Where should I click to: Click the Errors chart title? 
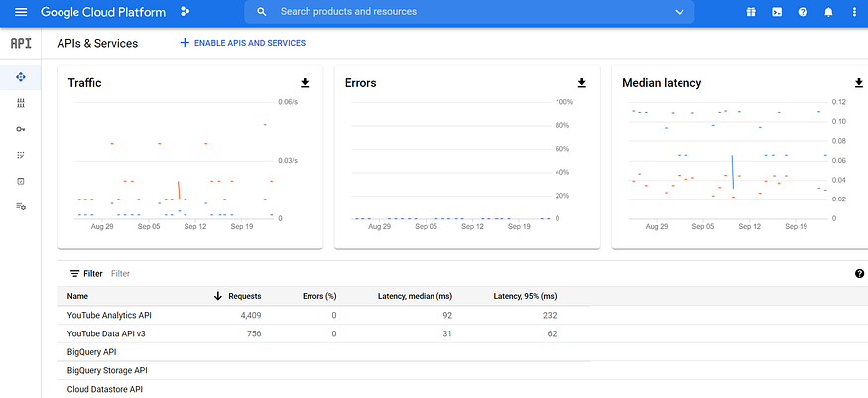[x=360, y=83]
